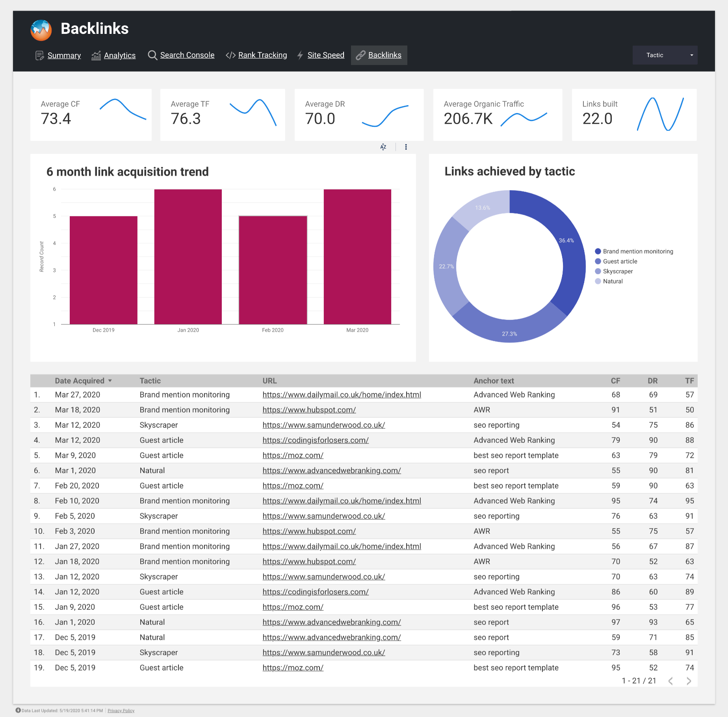The image size is (728, 717).
Task: Click the Site Speed lightning bolt icon
Action: tap(300, 55)
